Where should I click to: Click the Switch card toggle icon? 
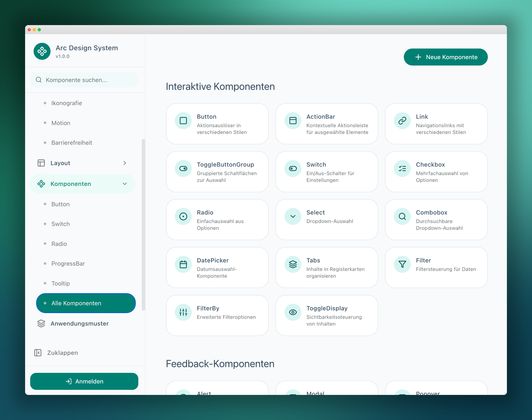[293, 168]
